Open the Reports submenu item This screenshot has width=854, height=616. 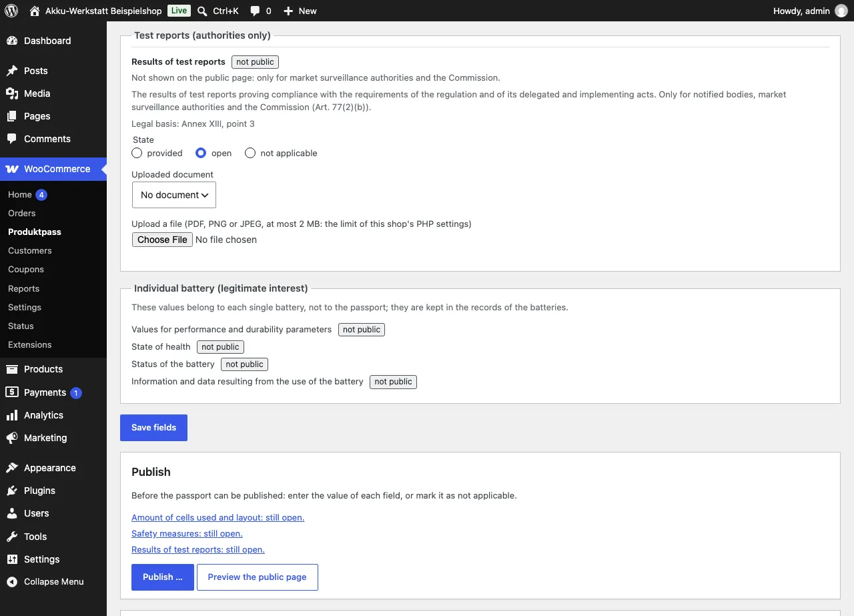(x=24, y=288)
